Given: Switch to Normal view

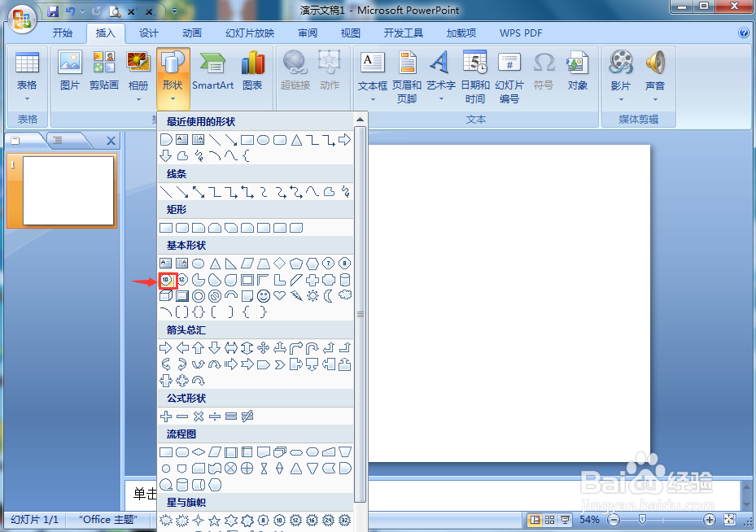Looking at the screenshot, I should [534, 520].
